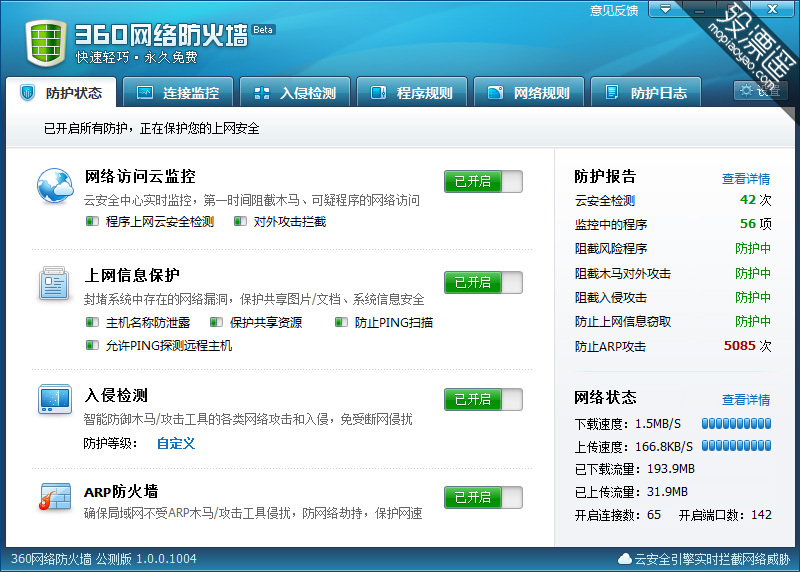
Task: Open 查看详情 link beside 防护报告
Action: click(746, 179)
